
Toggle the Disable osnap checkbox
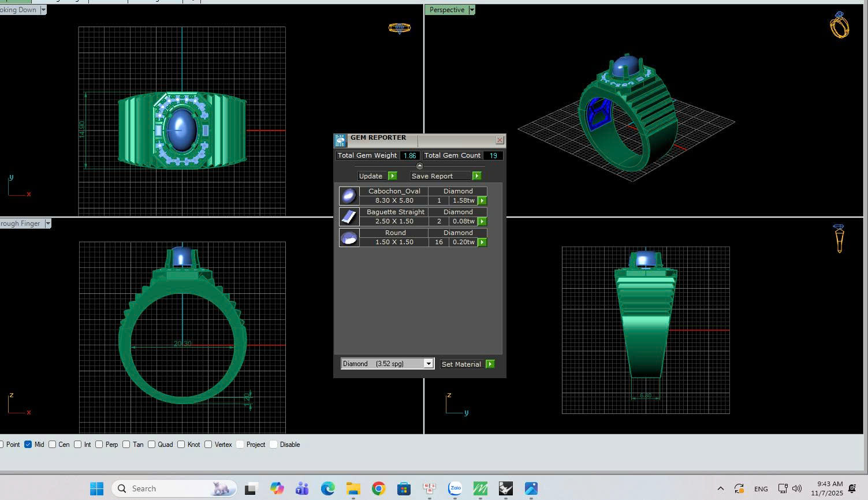click(274, 445)
